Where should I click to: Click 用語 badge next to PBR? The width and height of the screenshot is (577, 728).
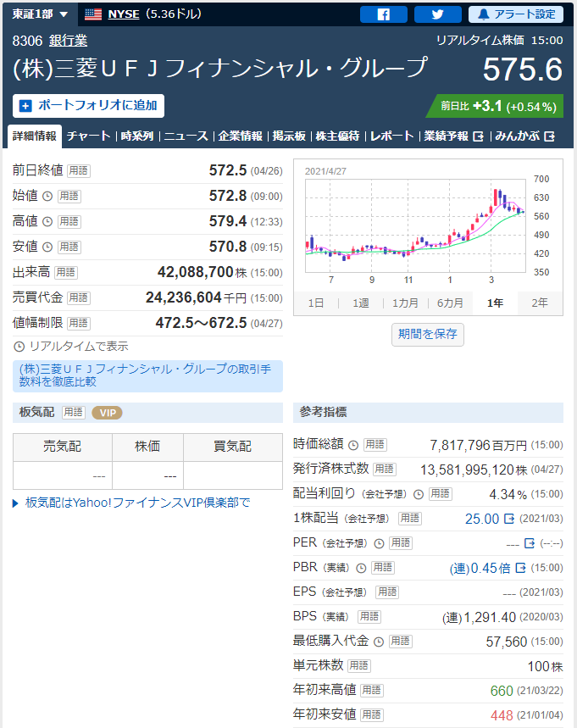click(x=383, y=568)
